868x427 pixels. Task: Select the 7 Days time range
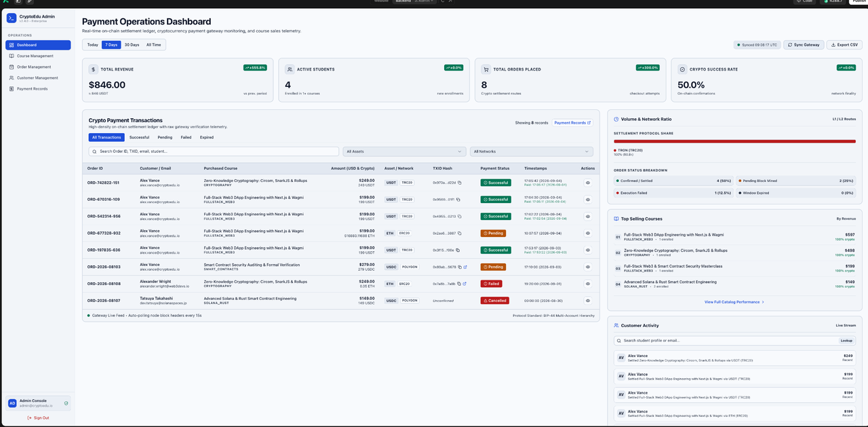click(x=111, y=45)
